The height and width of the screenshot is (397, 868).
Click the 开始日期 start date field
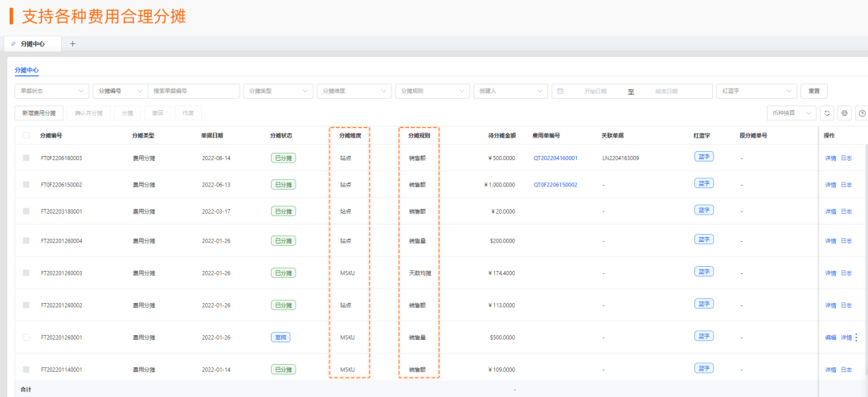click(x=595, y=92)
